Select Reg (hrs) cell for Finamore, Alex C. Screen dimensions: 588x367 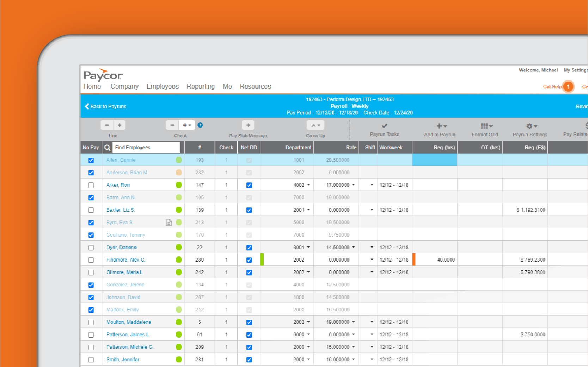pyautogui.click(x=435, y=260)
